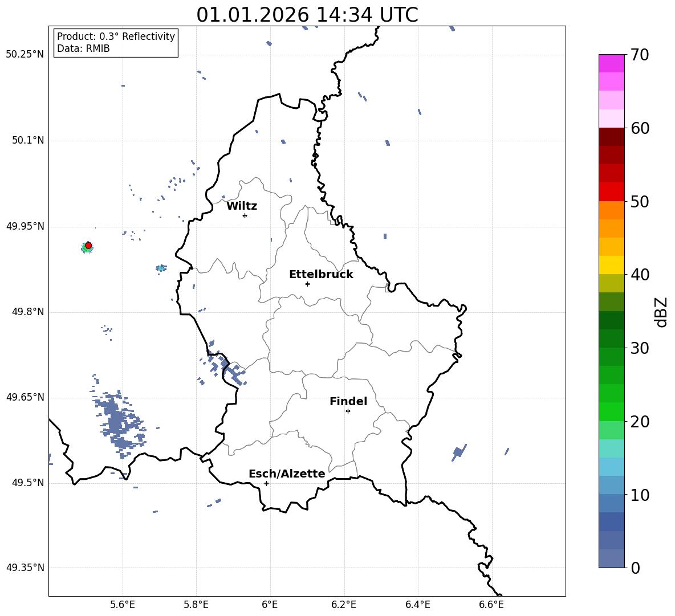Image resolution: width=675 pixels, height=616 pixels.
Task: Click the Wiltz location cross marker
Action: coord(245,215)
